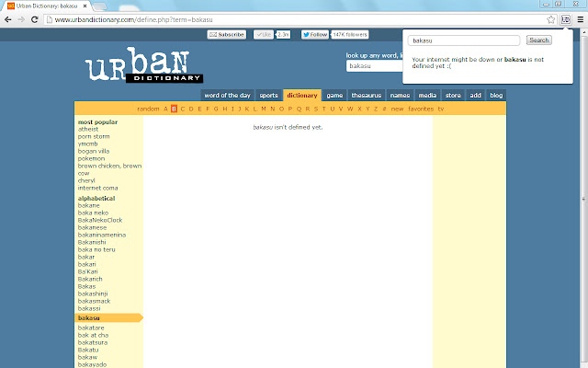588x368 pixels.
Task: Reload the page with refresh icon
Action: (x=35, y=19)
